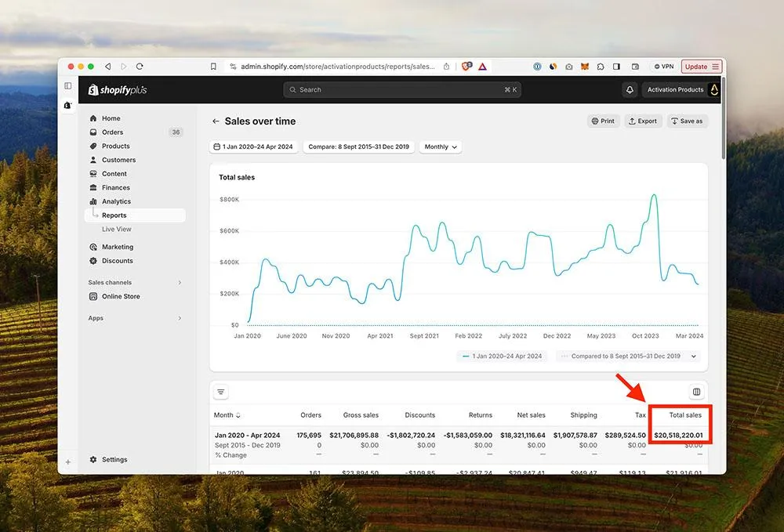Viewport: 784px width, 532px height.
Task: Click the Returns column header
Action: (481, 415)
